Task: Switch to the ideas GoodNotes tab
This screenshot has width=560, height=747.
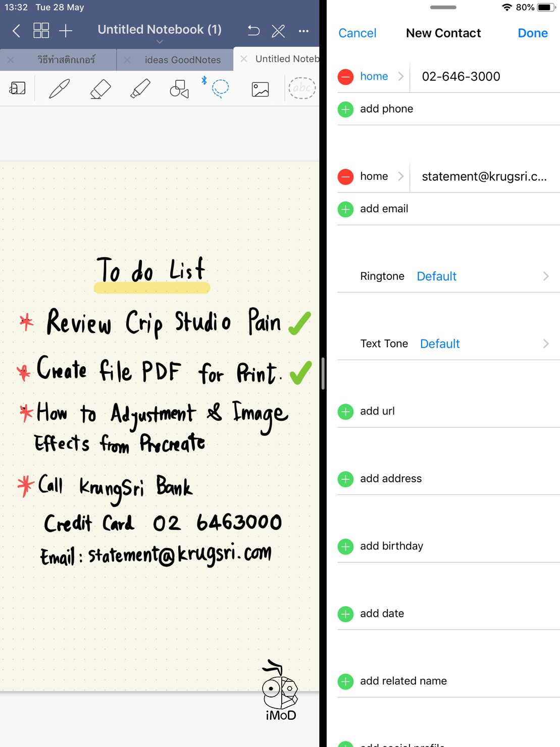Action: 182,60
